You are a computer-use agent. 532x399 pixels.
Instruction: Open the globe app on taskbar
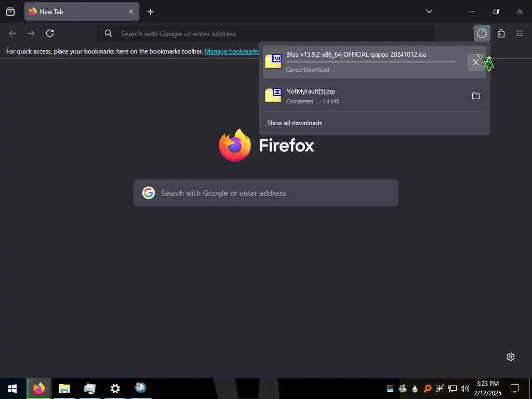click(x=140, y=388)
